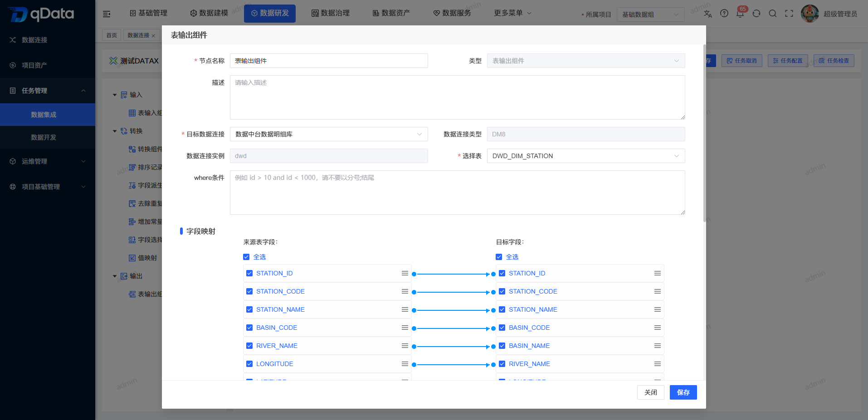Click the qData logo
868x420 pixels.
coord(41,14)
